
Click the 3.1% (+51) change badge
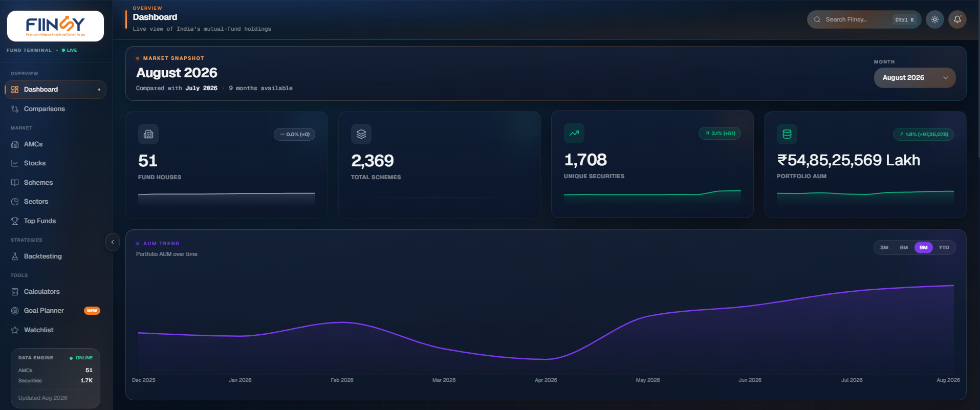coord(720,134)
